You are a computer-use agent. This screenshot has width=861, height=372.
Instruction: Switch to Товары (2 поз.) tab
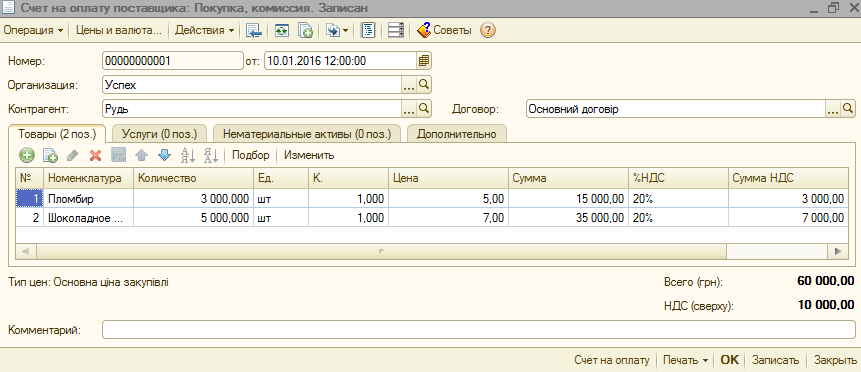point(57,134)
